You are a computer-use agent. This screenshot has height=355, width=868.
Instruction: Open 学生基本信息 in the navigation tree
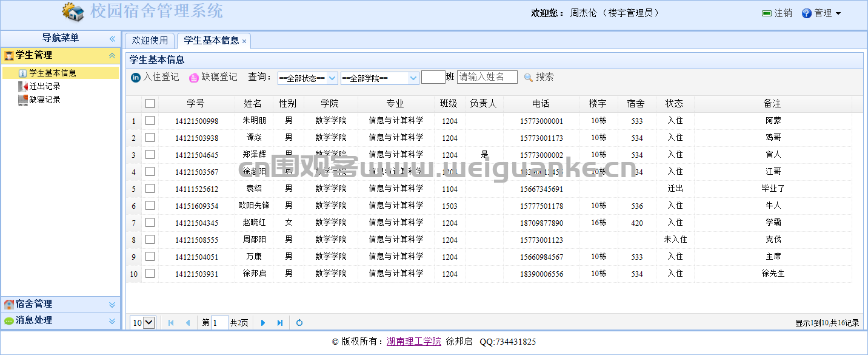(x=53, y=73)
